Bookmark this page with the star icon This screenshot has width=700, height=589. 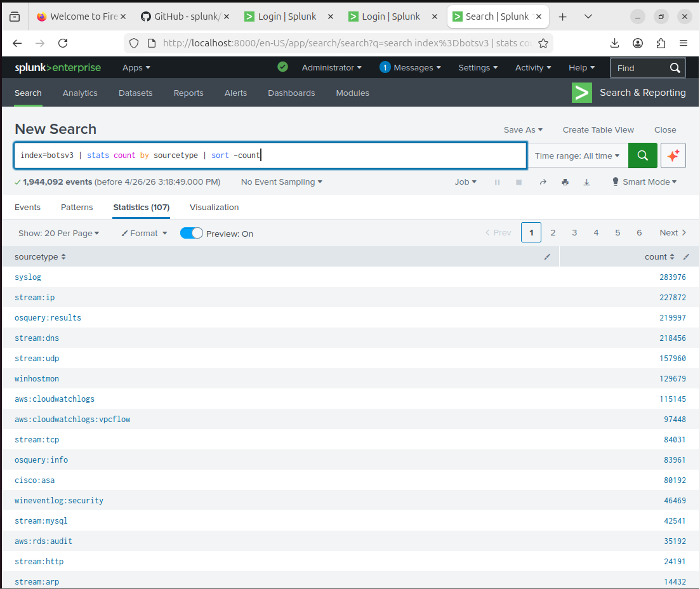tap(543, 43)
